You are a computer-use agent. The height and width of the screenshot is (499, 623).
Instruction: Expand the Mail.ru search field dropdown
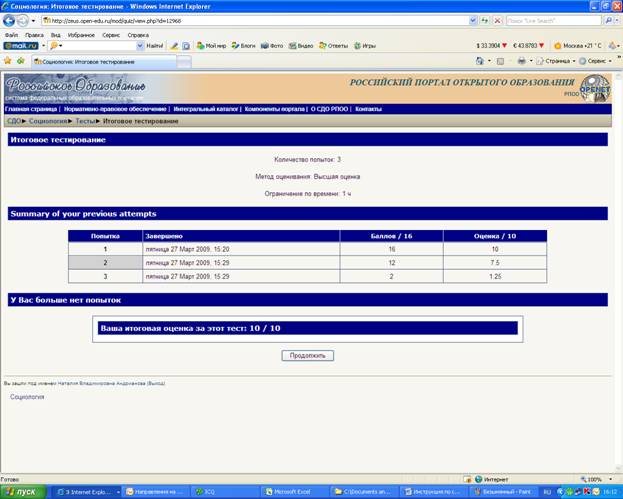[x=140, y=46]
